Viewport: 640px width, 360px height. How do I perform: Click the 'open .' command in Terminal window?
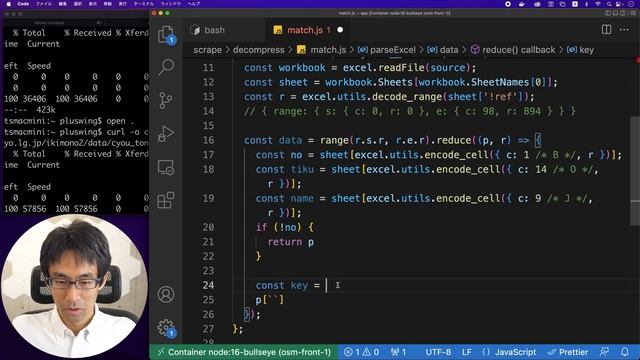(x=120, y=121)
